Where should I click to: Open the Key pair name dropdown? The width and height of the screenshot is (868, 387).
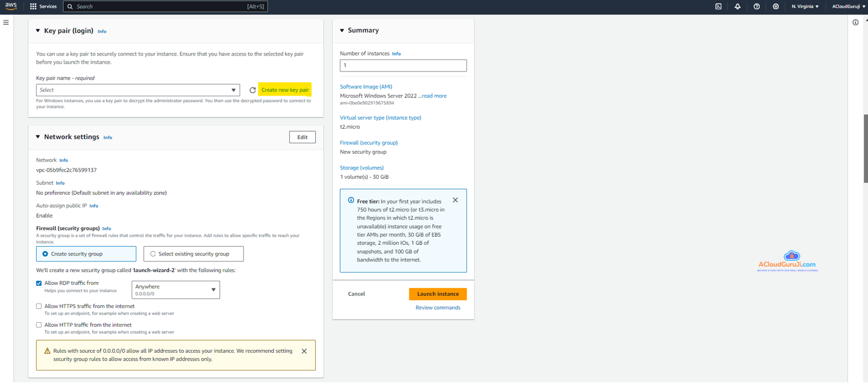pyautogui.click(x=137, y=90)
